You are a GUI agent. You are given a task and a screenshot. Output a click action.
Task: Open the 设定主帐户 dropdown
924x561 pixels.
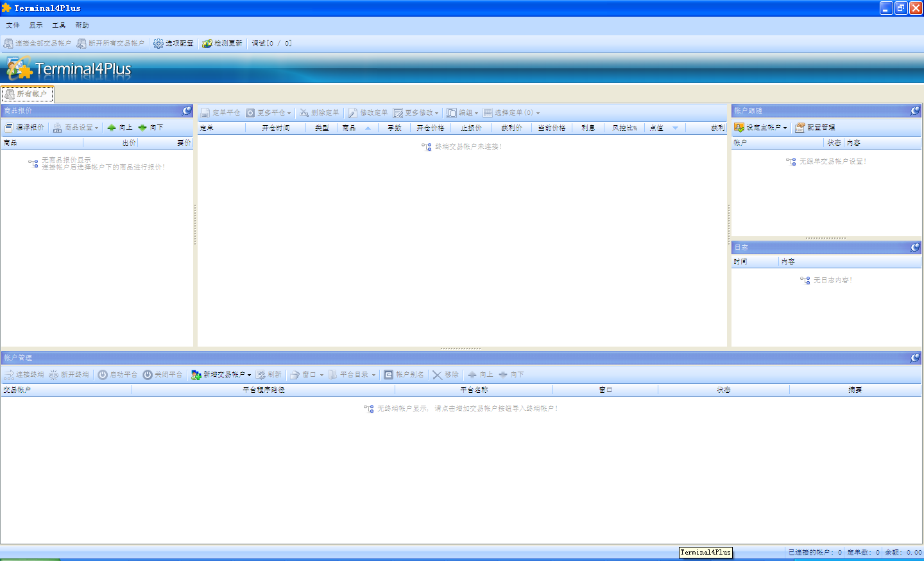tap(760, 128)
